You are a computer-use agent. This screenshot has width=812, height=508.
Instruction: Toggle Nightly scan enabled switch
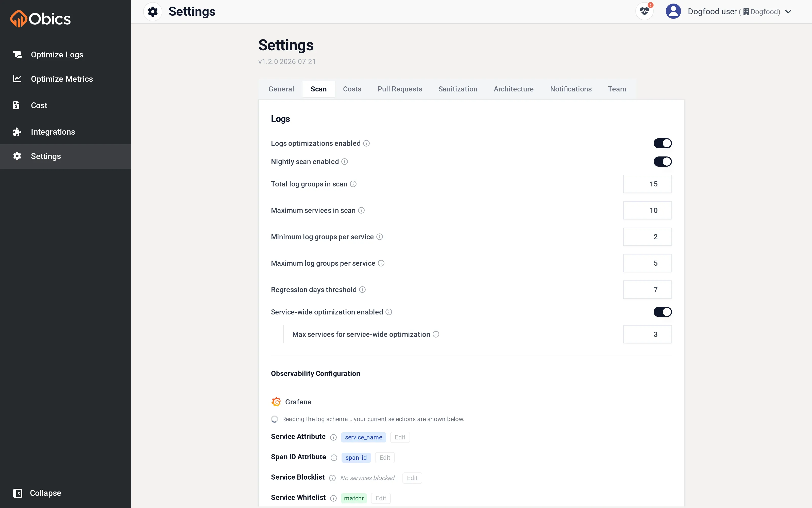coord(662,162)
